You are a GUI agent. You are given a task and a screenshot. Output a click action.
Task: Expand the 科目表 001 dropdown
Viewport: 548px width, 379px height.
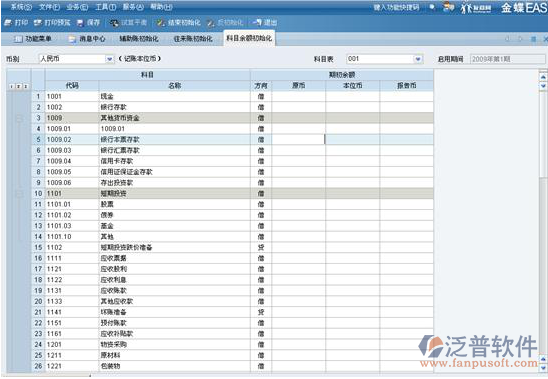point(418,59)
